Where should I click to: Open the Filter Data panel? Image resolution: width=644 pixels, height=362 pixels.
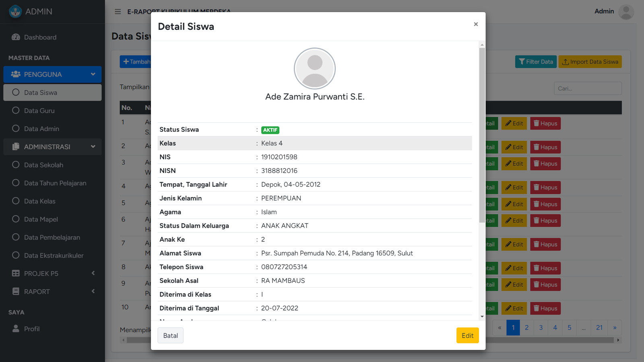pyautogui.click(x=535, y=62)
